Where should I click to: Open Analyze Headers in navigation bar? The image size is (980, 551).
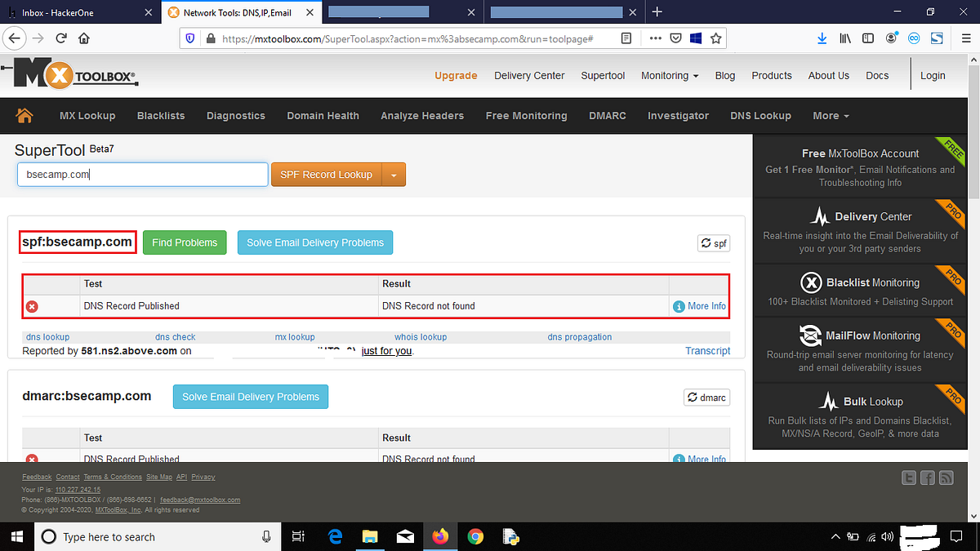pyautogui.click(x=422, y=115)
